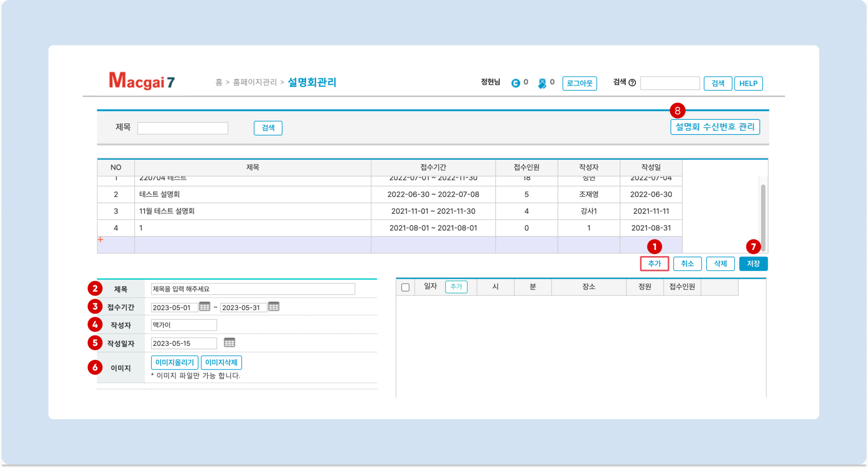Click 로그아웃 button
The image size is (868, 468).
tap(579, 83)
